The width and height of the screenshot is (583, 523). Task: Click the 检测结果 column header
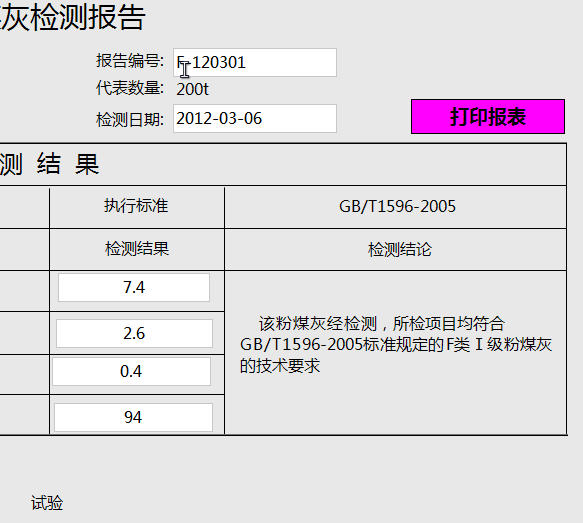(x=137, y=249)
